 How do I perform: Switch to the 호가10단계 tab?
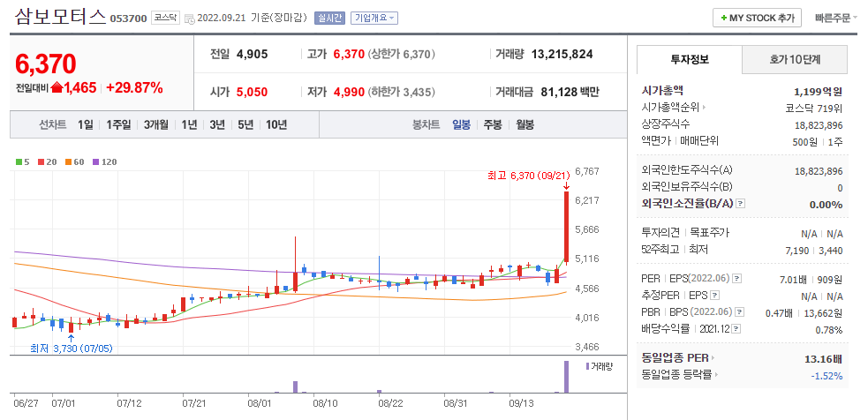[x=795, y=60]
